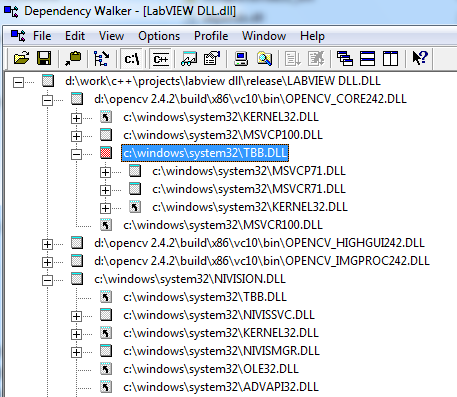Click module icon beside ADVAPI32.DLL
The height and width of the screenshot is (397, 457).
(106, 387)
